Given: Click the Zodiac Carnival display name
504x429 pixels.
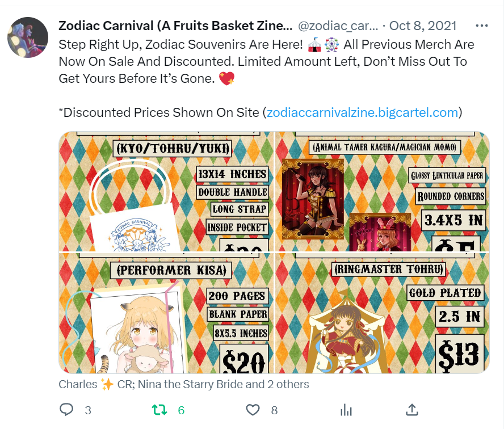Looking at the screenshot, I should pyautogui.click(x=175, y=26).
